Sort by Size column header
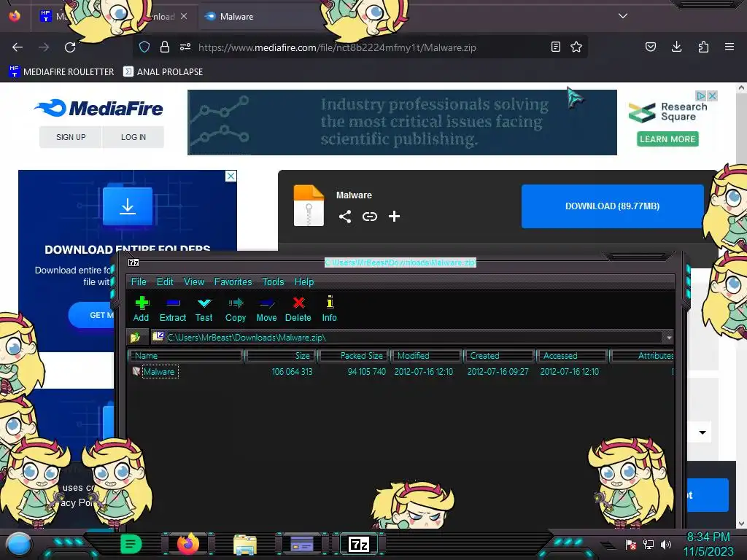 coord(281,356)
